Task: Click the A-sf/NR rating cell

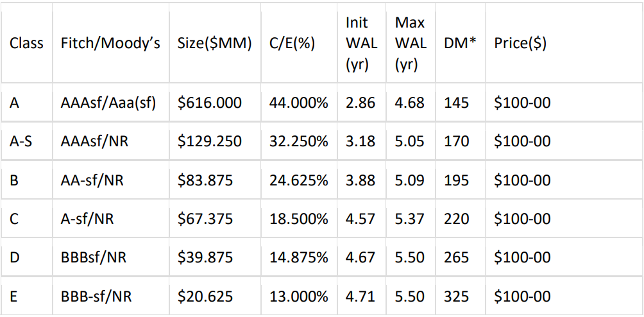Action: (87, 219)
